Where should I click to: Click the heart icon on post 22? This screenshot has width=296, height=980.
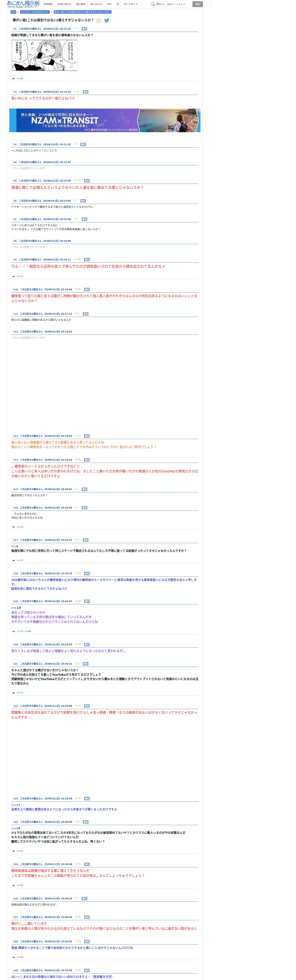pos(76,706)
